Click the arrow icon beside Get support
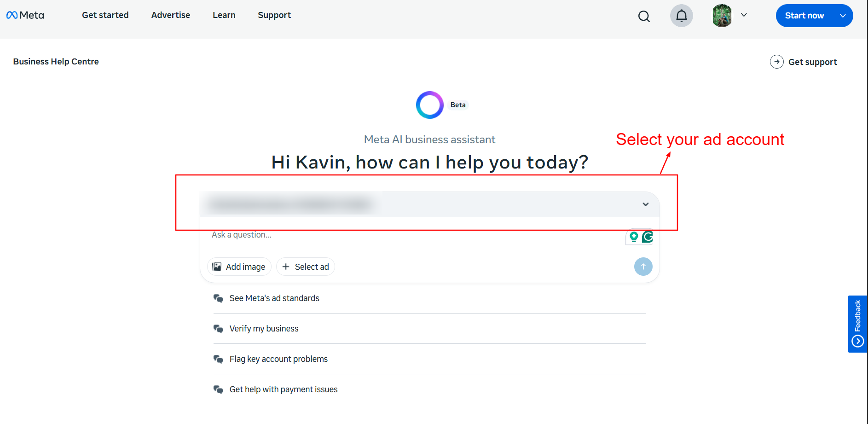This screenshot has width=868, height=424. click(777, 61)
